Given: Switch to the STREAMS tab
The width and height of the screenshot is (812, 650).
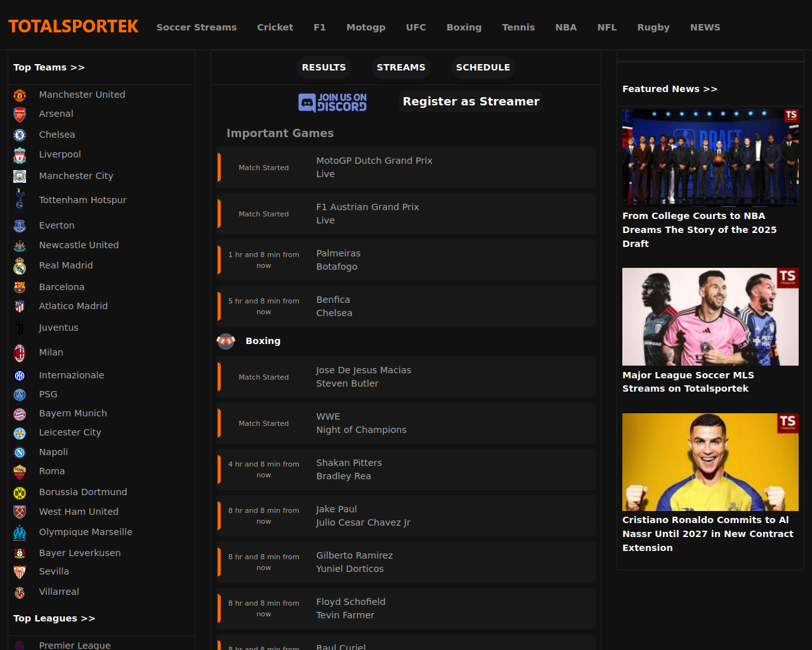Looking at the screenshot, I should 401,67.
